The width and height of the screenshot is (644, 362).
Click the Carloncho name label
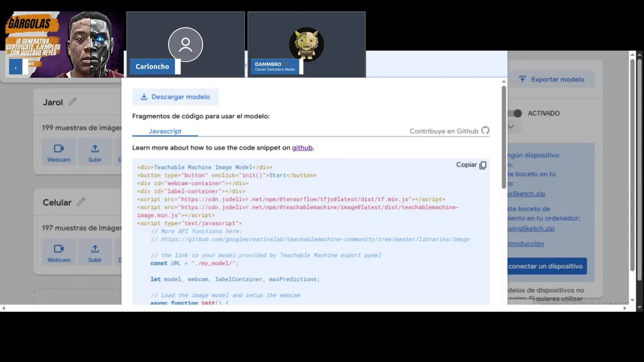click(152, 66)
